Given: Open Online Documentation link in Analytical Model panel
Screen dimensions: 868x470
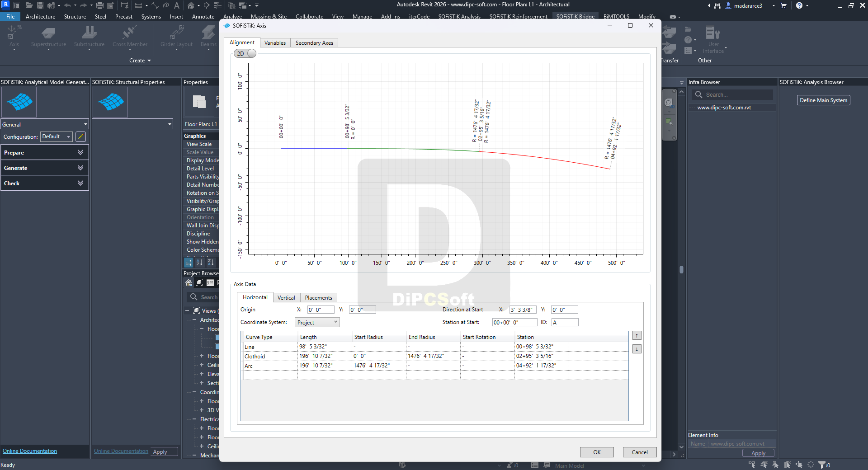Looking at the screenshot, I should [x=30, y=451].
